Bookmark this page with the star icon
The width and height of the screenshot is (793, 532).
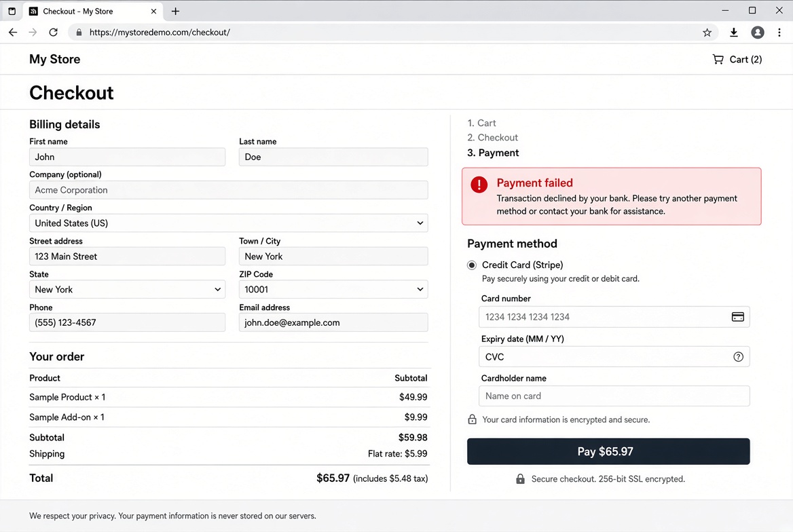(x=707, y=33)
